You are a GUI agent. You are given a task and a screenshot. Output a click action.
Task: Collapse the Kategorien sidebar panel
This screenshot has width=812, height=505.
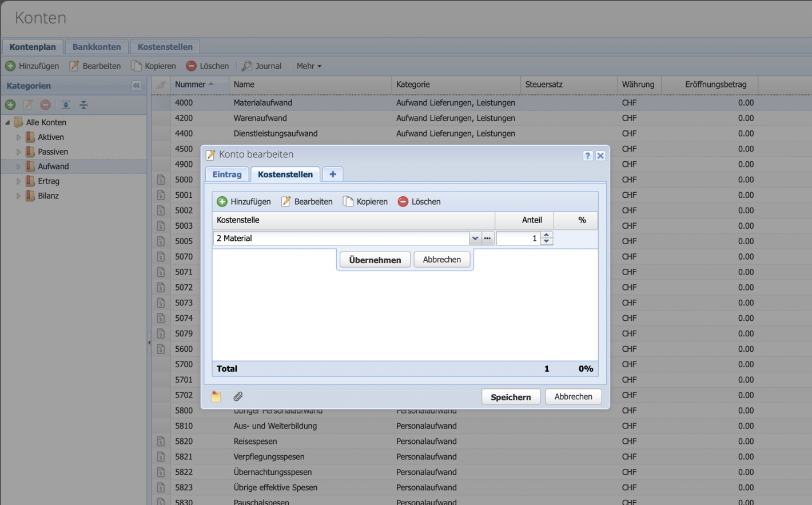[x=137, y=85]
